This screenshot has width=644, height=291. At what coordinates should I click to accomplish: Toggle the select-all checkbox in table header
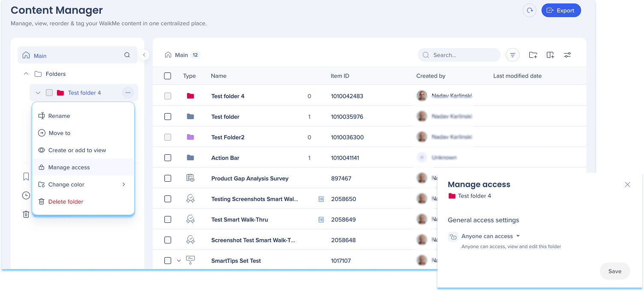pos(168,76)
